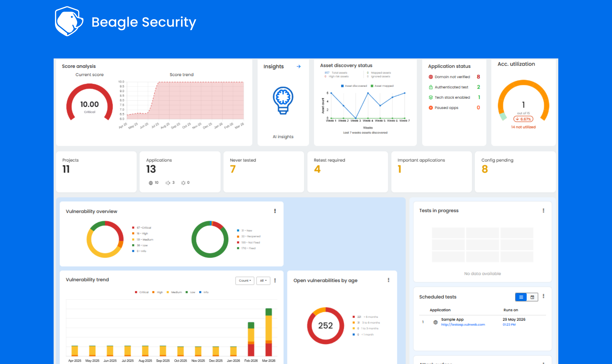612x364 pixels.
Task: Click the Domain not verified globe icon
Action: 431,77
